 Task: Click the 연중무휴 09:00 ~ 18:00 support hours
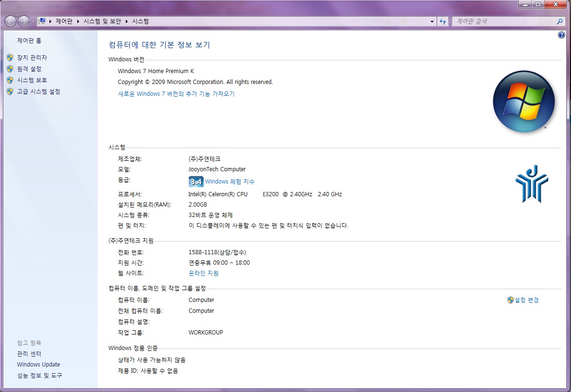point(219,263)
